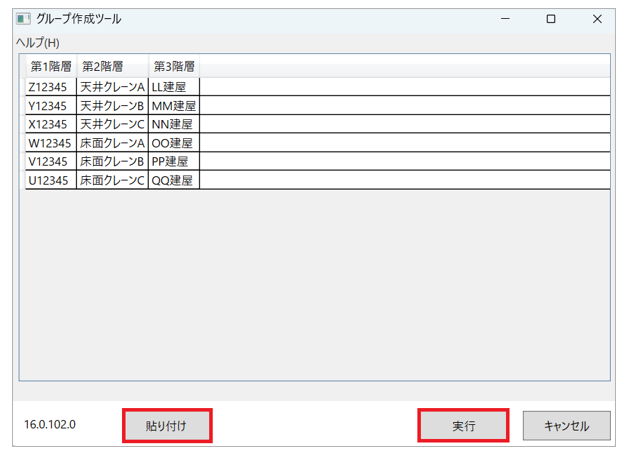
Task: Click the 貼り付け button
Action: tap(167, 425)
